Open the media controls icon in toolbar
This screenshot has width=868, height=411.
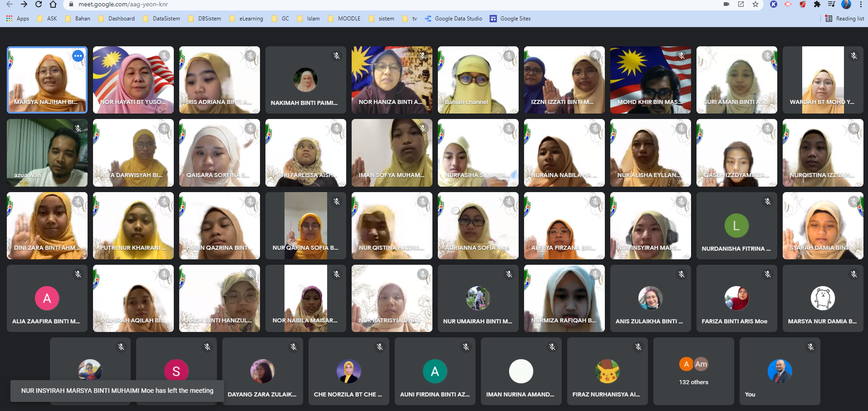coord(831,5)
